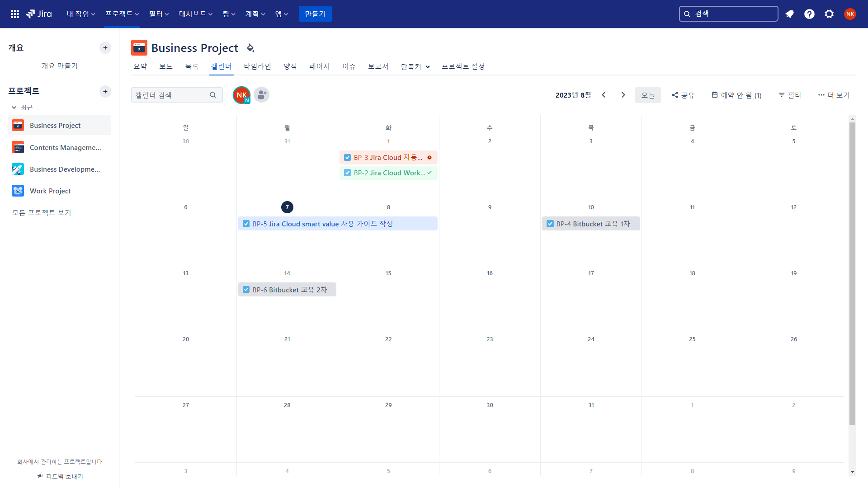Open the settings gear icon
The height and width of the screenshot is (488, 868).
click(x=829, y=14)
